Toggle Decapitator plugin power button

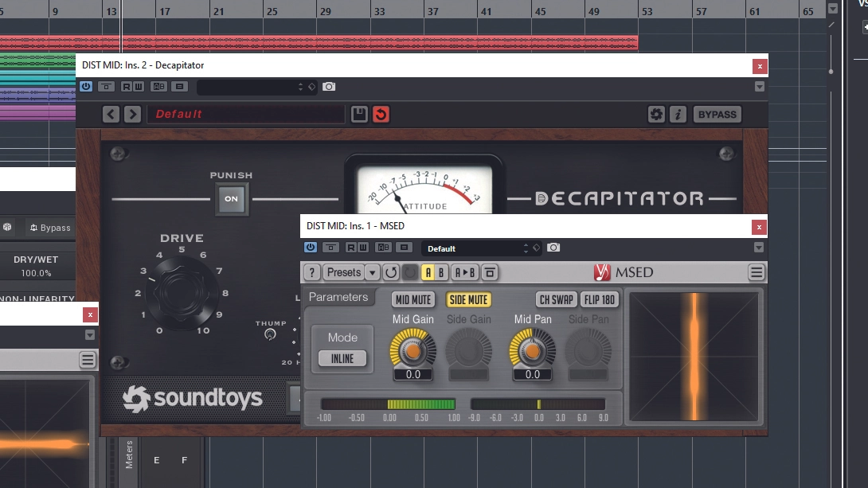86,86
